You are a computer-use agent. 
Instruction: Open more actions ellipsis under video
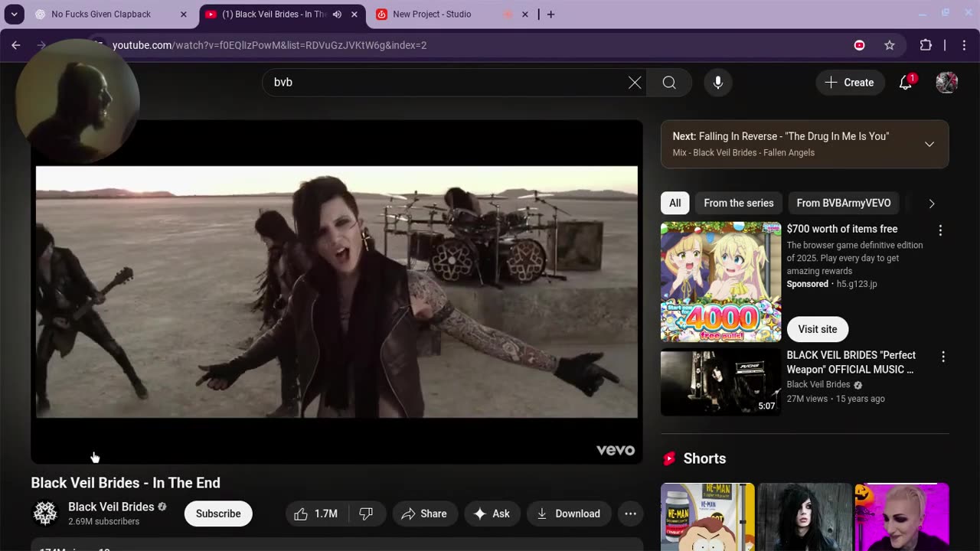coord(630,514)
